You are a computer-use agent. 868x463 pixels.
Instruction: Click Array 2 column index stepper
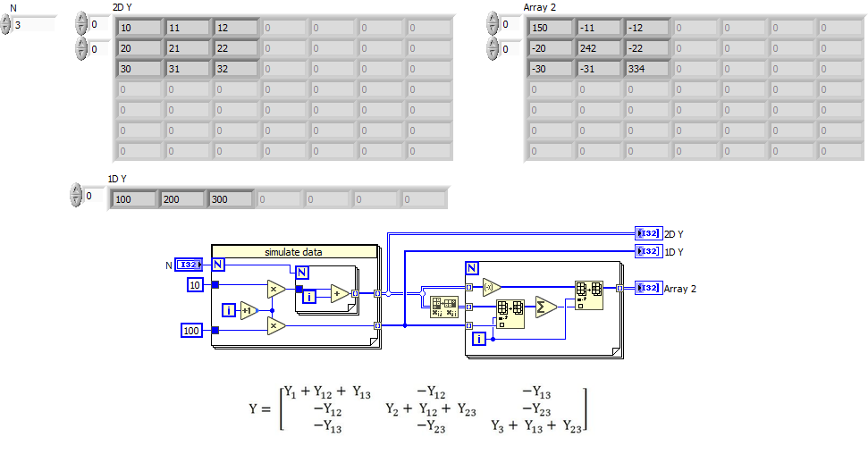point(493,49)
